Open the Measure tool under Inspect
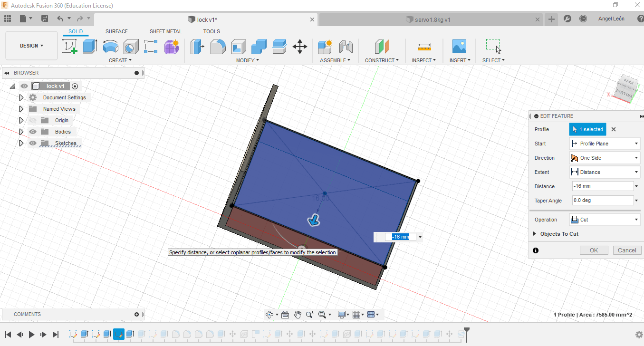The image size is (644, 346). pyautogui.click(x=424, y=47)
